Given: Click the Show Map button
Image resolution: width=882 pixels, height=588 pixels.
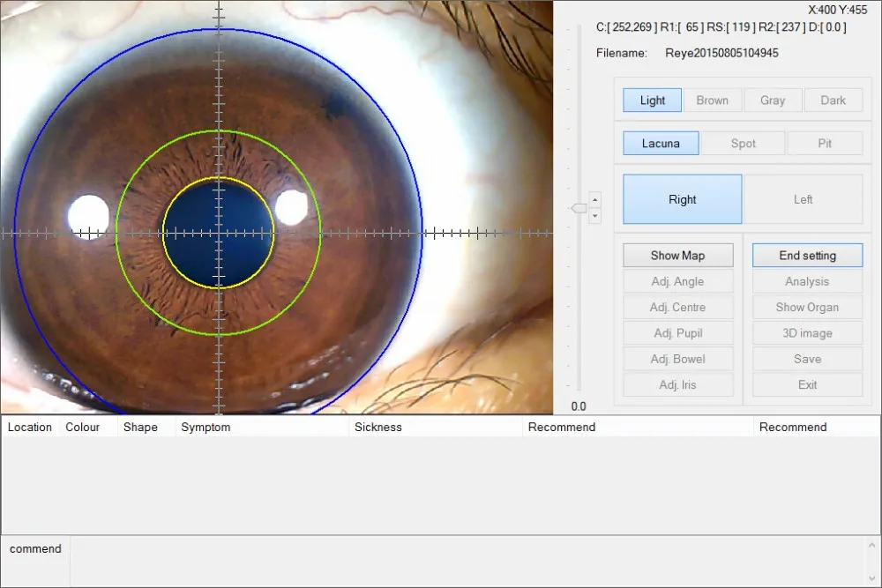Looking at the screenshot, I should (x=677, y=256).
